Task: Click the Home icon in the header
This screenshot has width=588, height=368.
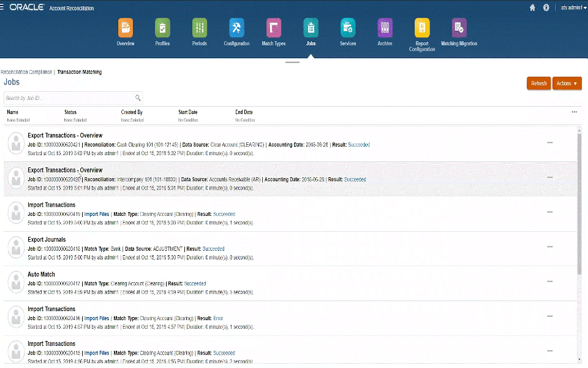Action: pos(532,8)
